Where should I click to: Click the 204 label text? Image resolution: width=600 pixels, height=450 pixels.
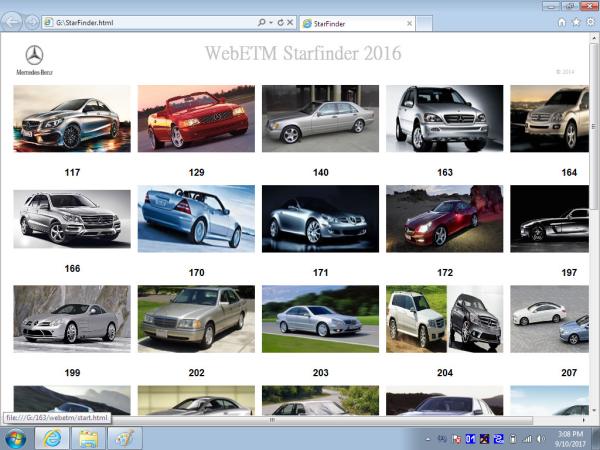[445, 373]
